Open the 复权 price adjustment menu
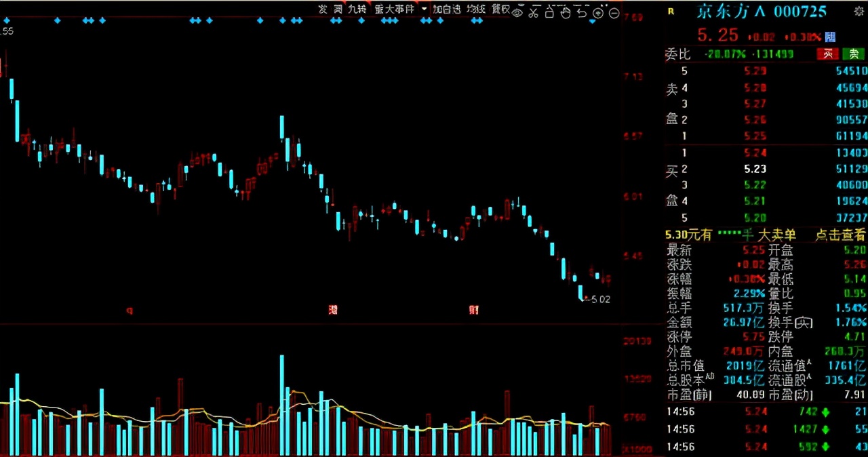Screen dimensions: 868x457 tap(501, 9)
